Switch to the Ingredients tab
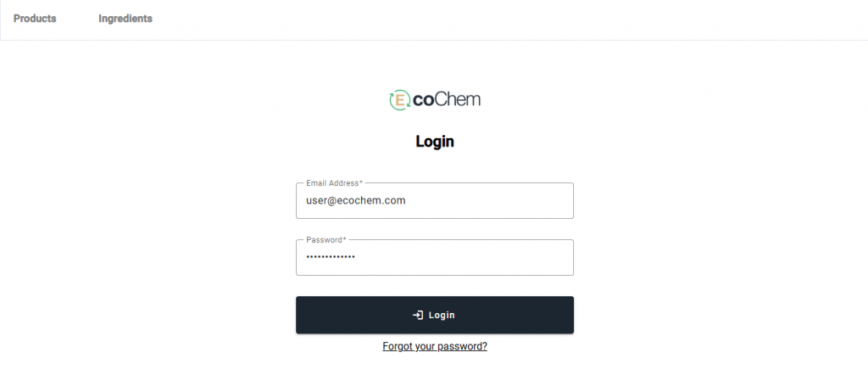The width and height of the screenshot is (868, 386). (x=125, y=19)
